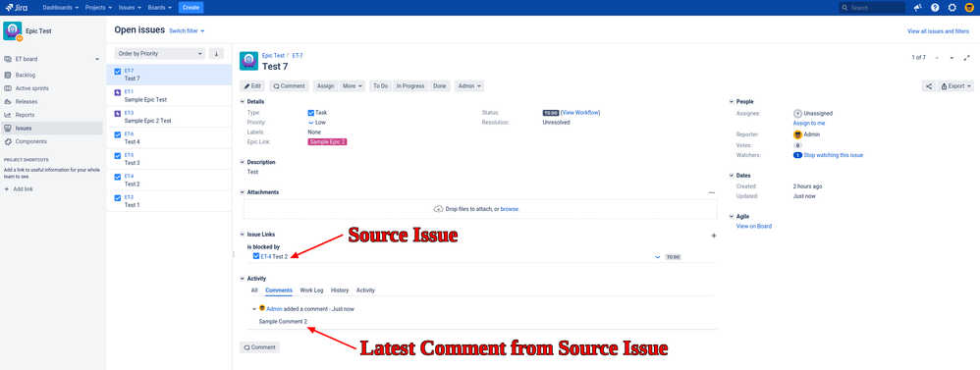
Task: Click the Assign to me link
Action: [x=809, y=123]
